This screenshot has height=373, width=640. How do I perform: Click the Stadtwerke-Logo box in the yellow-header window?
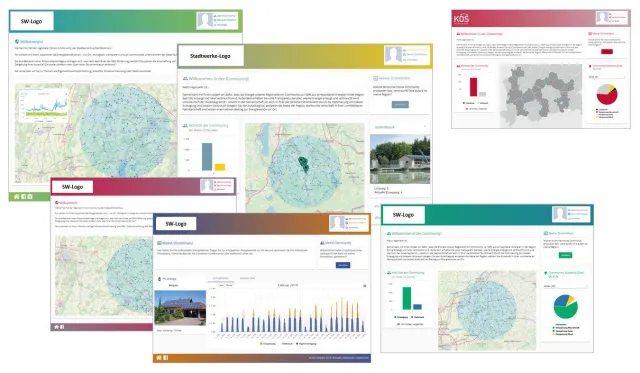tap(210, 56)
